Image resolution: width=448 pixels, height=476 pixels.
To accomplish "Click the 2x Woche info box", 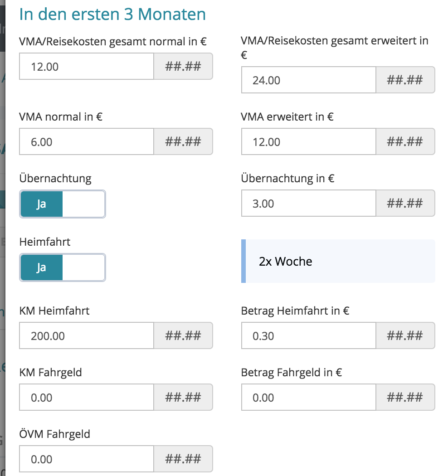I will (338, 262).
